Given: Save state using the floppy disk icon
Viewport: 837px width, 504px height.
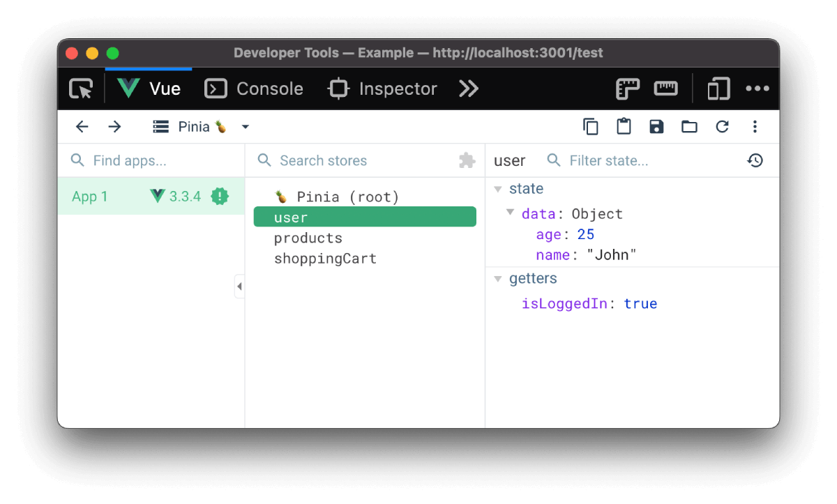Looking at the screenshot, I should pos(656,126).
